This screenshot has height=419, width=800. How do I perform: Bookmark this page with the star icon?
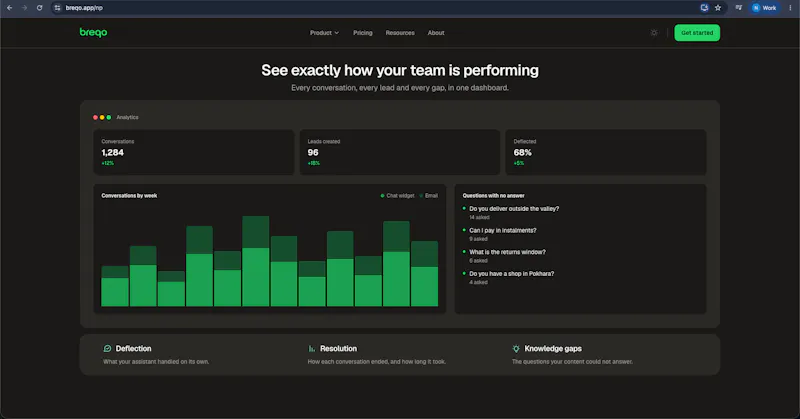(x=718, y=8)
